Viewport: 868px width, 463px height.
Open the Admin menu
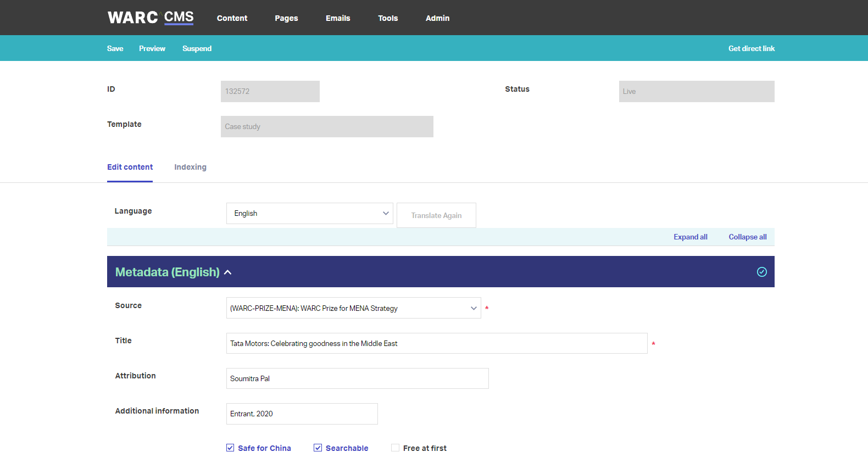point(437,18)
